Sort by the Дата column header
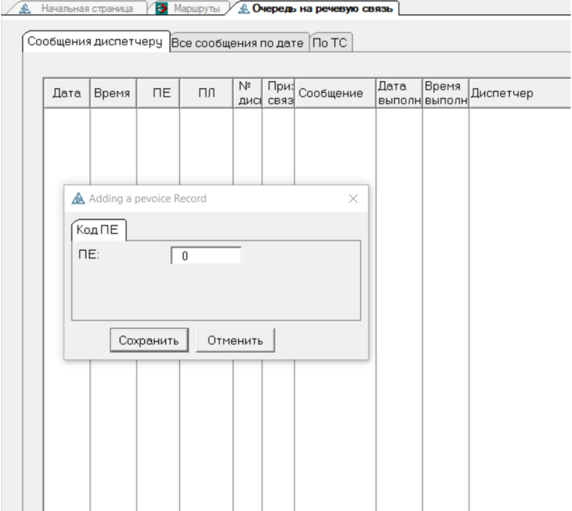 click(x=67, y=93)
